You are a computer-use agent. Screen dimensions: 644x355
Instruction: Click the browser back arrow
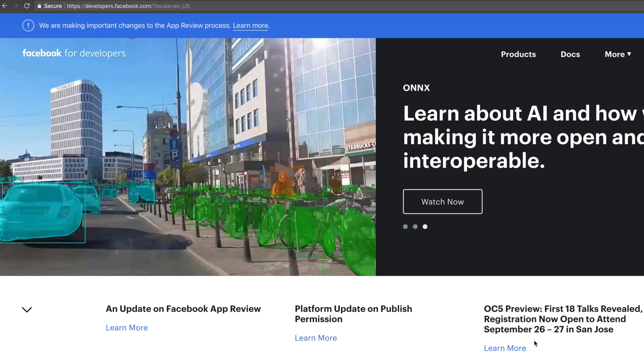click(5, 6)
